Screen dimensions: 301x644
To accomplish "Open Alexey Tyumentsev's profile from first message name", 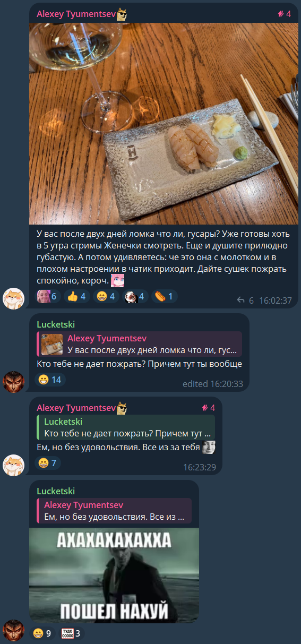I will tap(76, 14).
